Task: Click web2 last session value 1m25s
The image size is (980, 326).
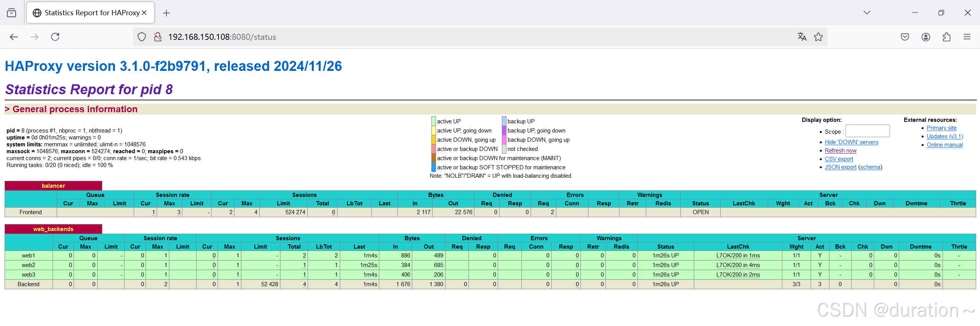Action: coord(369,265)
